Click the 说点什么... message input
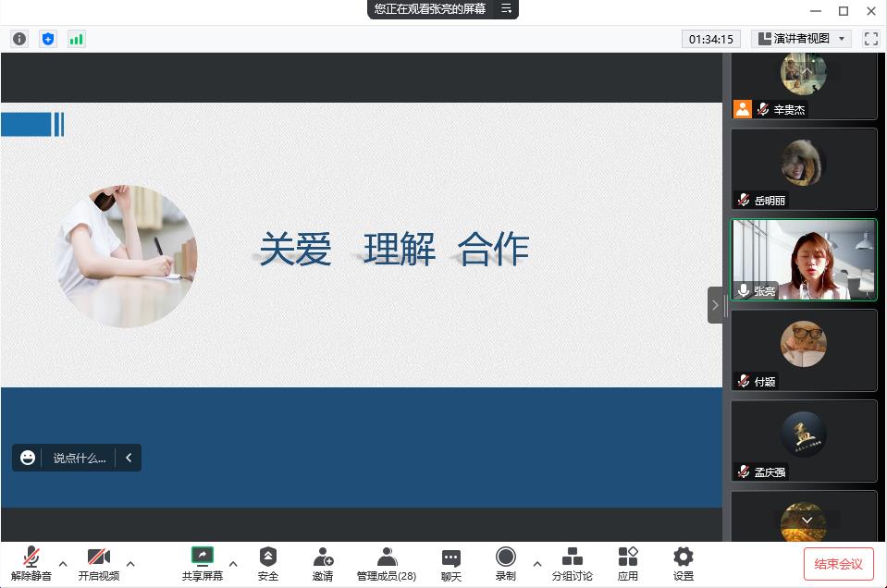The height and width of the screenshot is (588, 887). (x=80, y=458)
